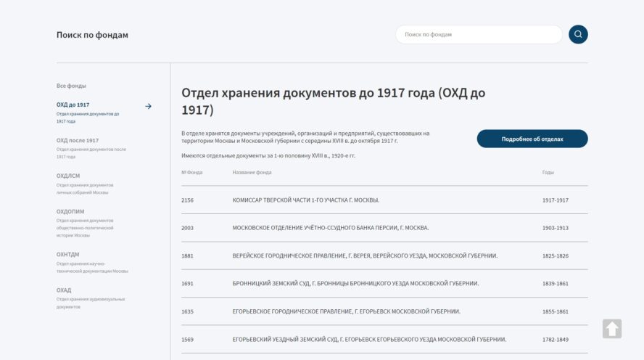644x360 pixels.
Task: Click the years value 1903-1913
Action: click(x=556, y=228)
